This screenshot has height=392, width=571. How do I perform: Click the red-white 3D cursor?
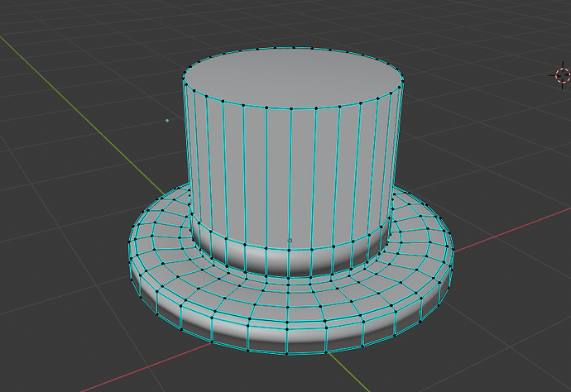pyautogui.click(x=563, y=76)
